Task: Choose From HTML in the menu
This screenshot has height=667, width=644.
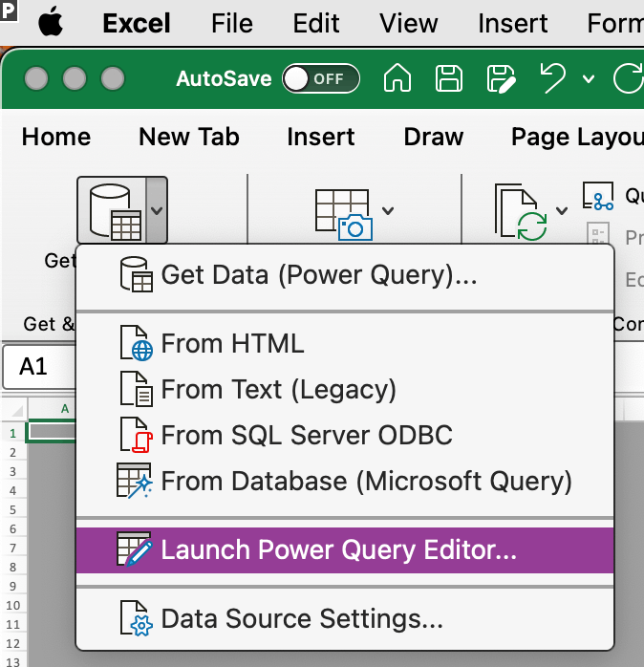Action: tap(232, 343)
